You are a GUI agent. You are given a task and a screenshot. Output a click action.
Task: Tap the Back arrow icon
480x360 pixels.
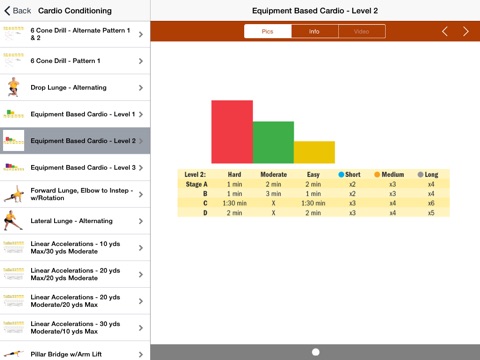coord(7,11)
